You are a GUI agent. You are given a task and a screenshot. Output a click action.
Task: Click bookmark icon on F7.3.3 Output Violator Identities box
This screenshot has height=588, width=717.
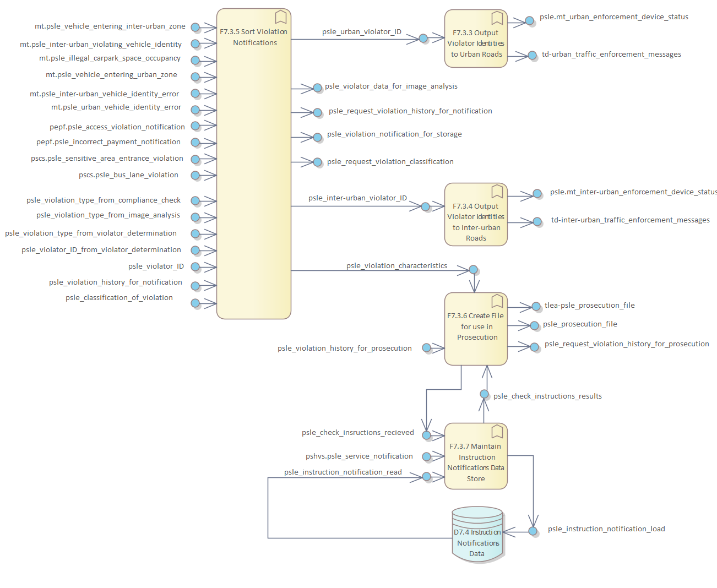click(x=497, y=18)
